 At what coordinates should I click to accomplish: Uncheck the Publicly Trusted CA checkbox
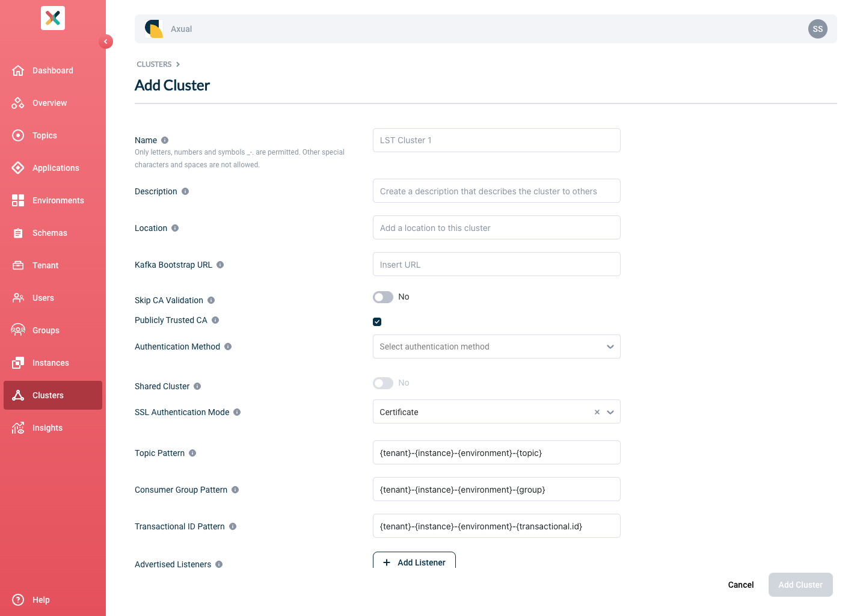pos(377,322)
